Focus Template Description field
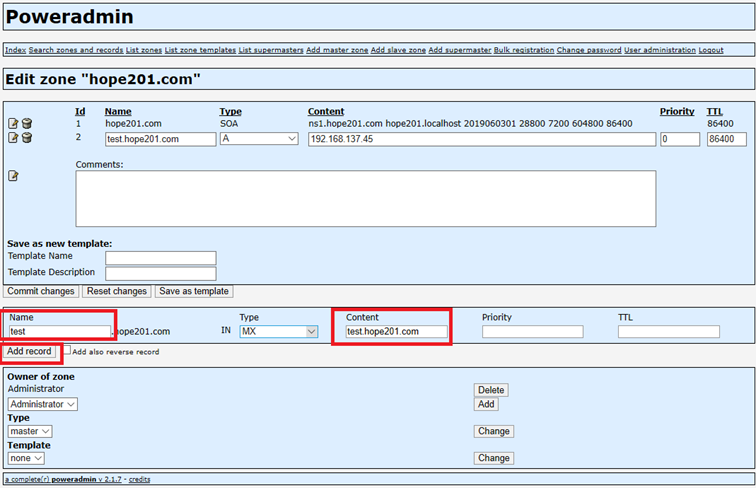 pos(161,273)
